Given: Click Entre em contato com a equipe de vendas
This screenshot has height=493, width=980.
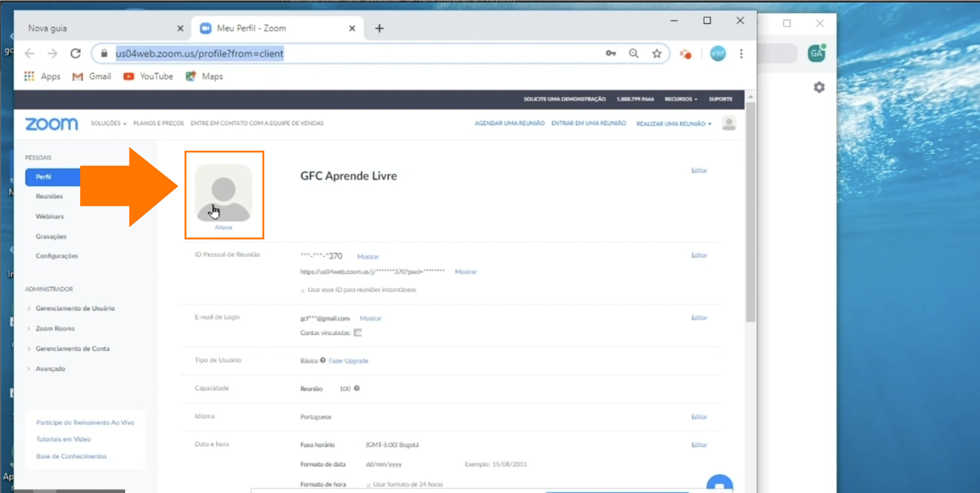Looking at the screenshot, I should [257, 123].
